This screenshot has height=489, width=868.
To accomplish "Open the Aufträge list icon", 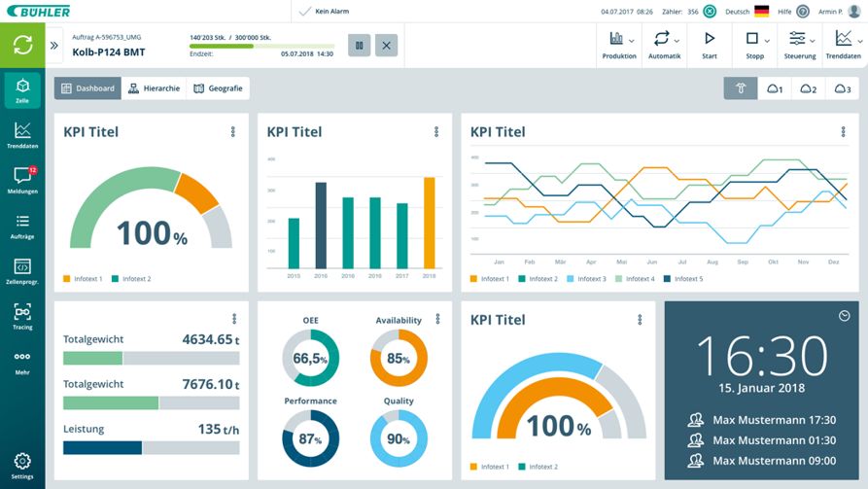I will (22, 226).
